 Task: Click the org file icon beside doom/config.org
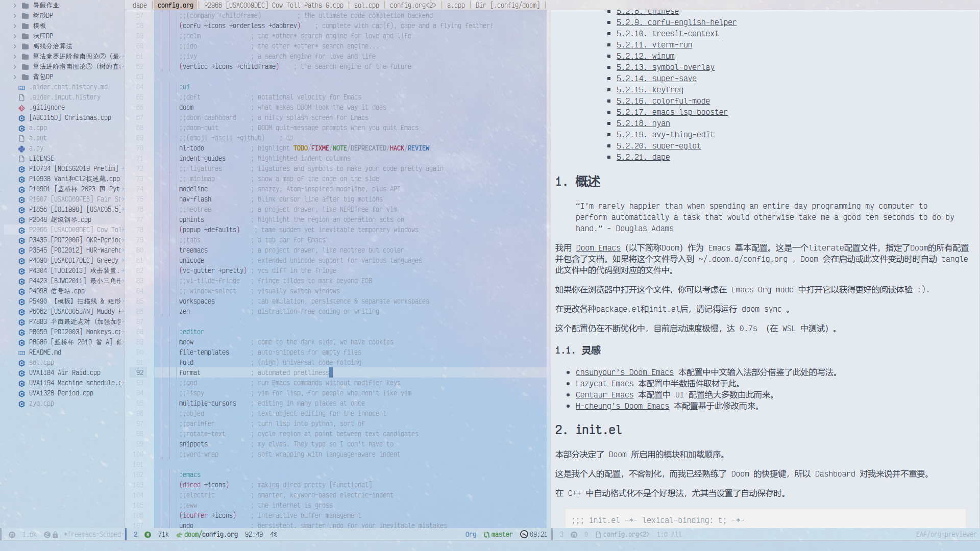coord(179,535)
